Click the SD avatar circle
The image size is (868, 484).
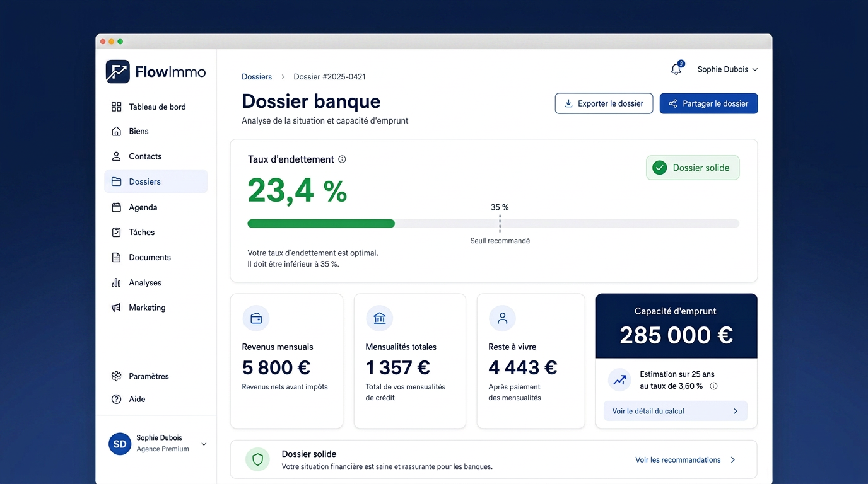pyautogui.click(x=120, y=444)
